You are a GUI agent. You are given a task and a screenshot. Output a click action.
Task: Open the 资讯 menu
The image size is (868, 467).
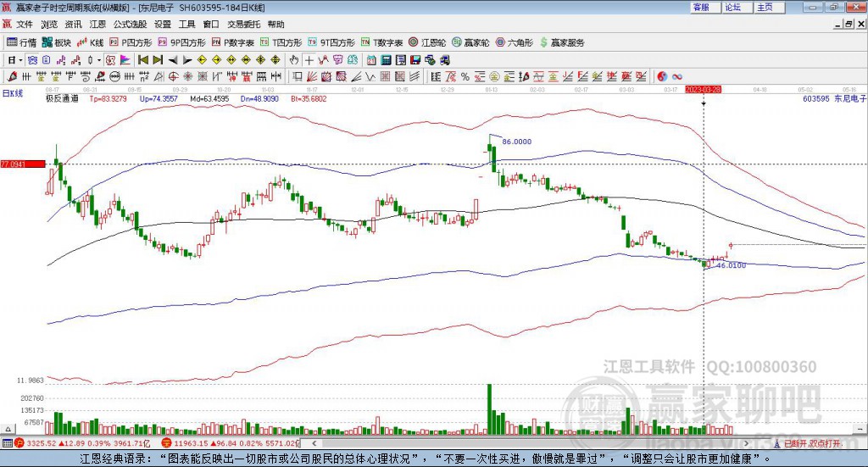point(73,25)
